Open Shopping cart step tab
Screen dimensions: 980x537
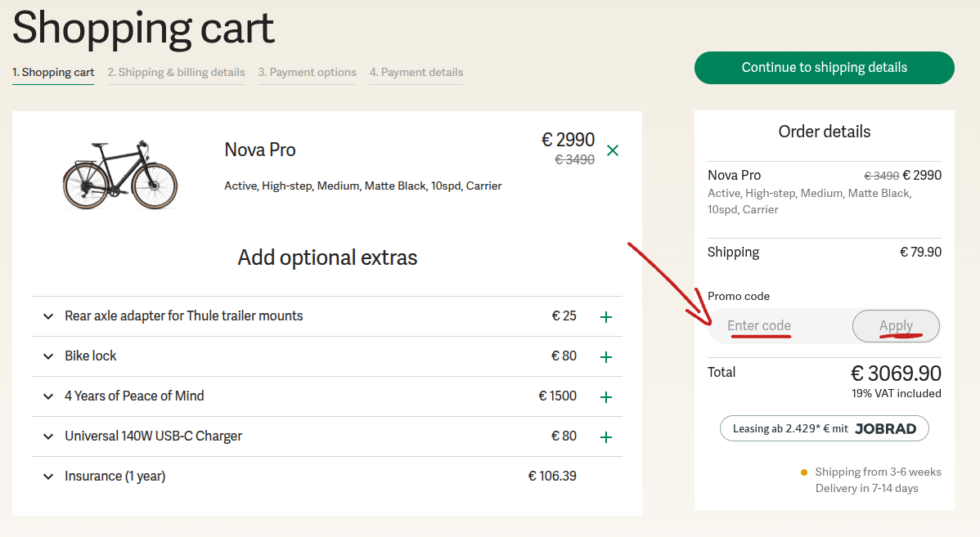pos(53,73)
